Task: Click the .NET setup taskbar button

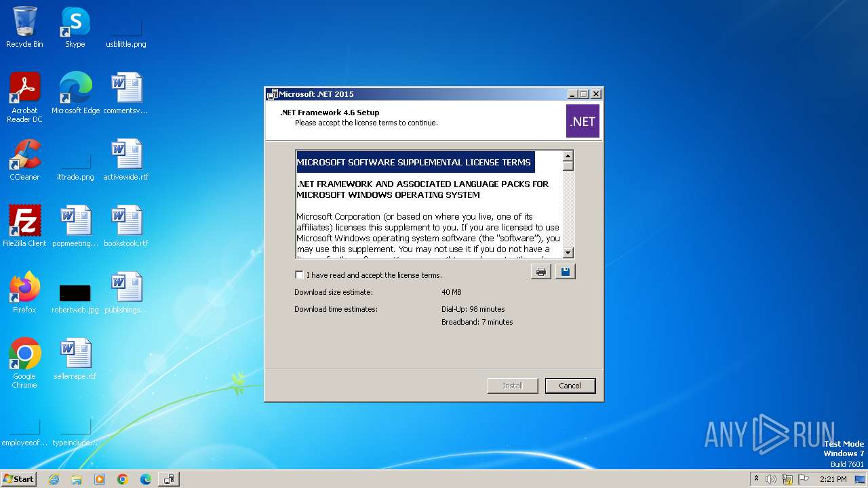Action: 169,479
